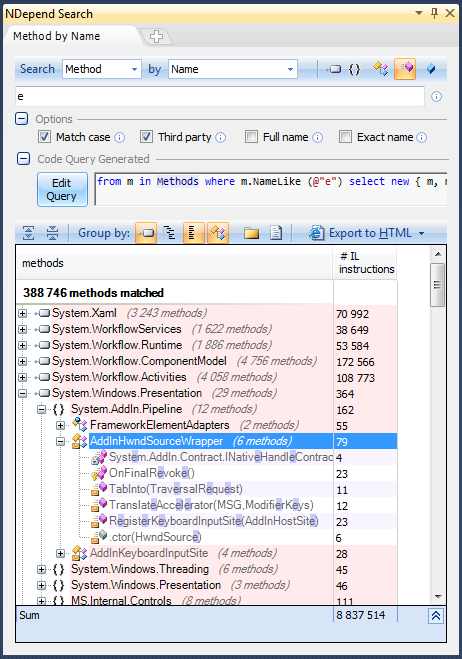Image resolution: width=462 pixels, height=659 pixels.
Task: Collapse the System.AddIn.Pipeline namespace node
Action: [41, 409]
